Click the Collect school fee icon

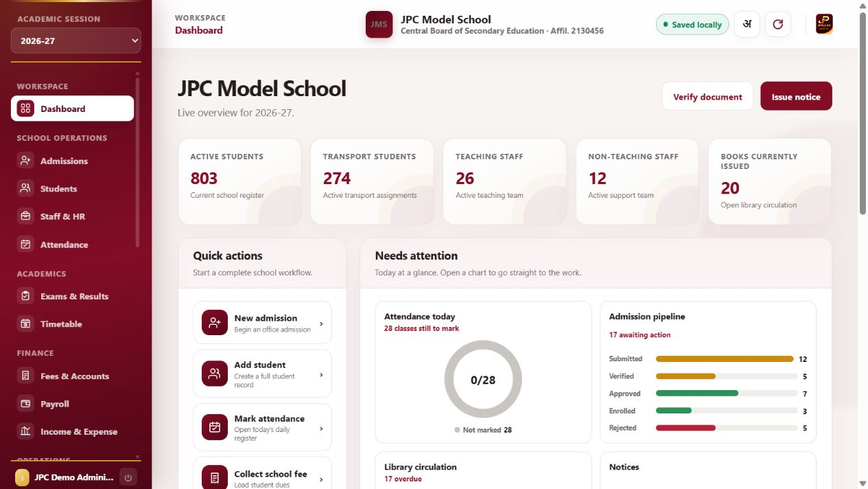point(215,478)
